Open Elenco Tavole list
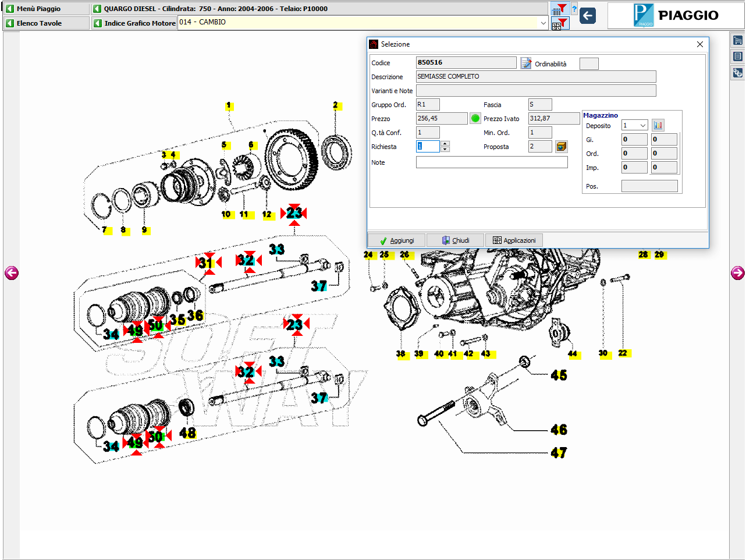 point(47,23)
